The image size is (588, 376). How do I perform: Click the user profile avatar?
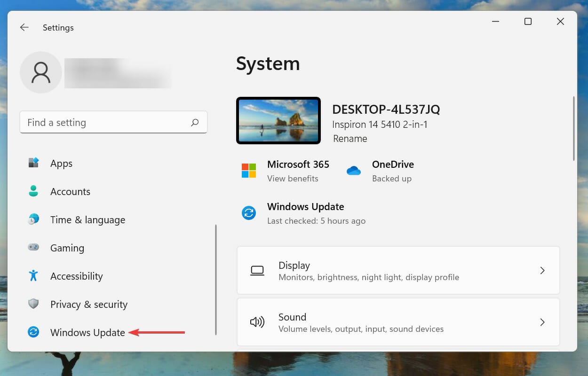41,72
